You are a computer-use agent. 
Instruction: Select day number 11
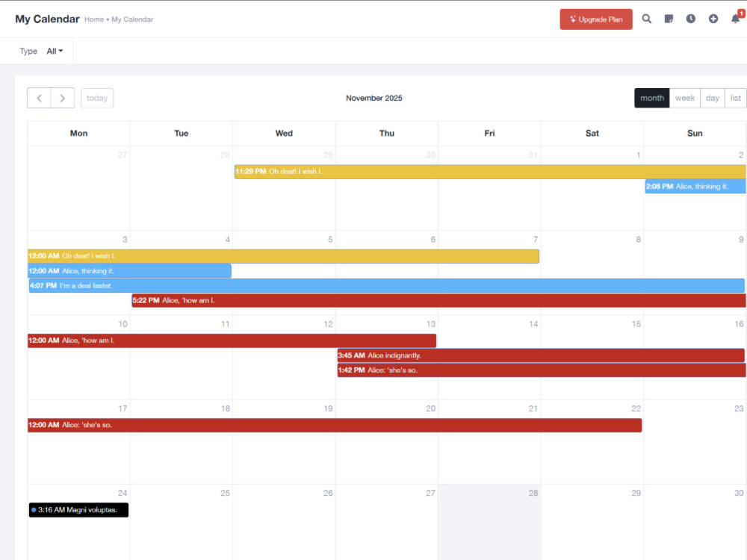[x=225, y=324]
